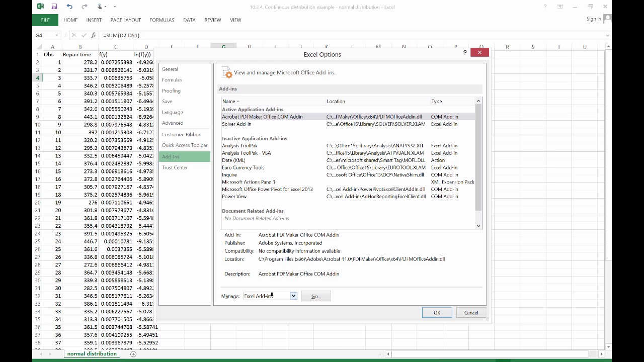Select Trust Center category
Screen dimensions: 644x362
pos(185,167)
